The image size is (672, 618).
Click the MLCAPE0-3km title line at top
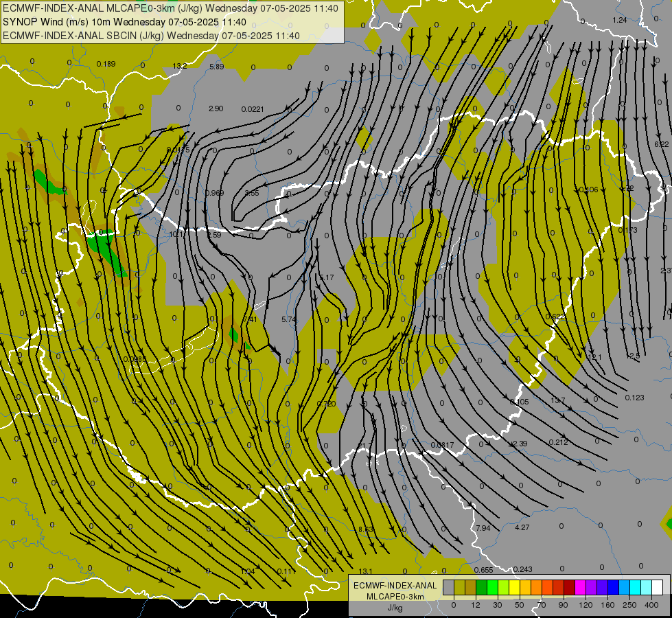170,8
